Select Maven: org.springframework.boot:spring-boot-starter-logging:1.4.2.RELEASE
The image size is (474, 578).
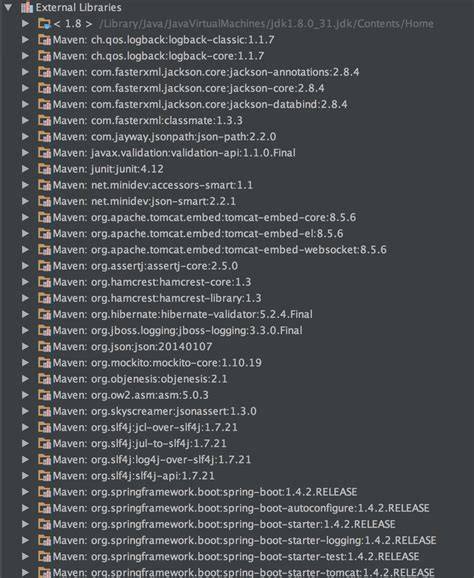(245, 540)
